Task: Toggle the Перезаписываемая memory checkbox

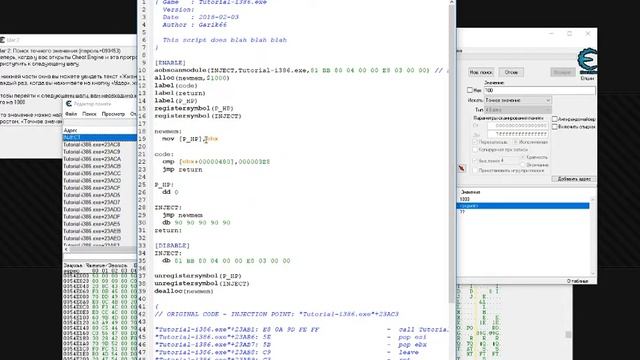Action: 475,142
